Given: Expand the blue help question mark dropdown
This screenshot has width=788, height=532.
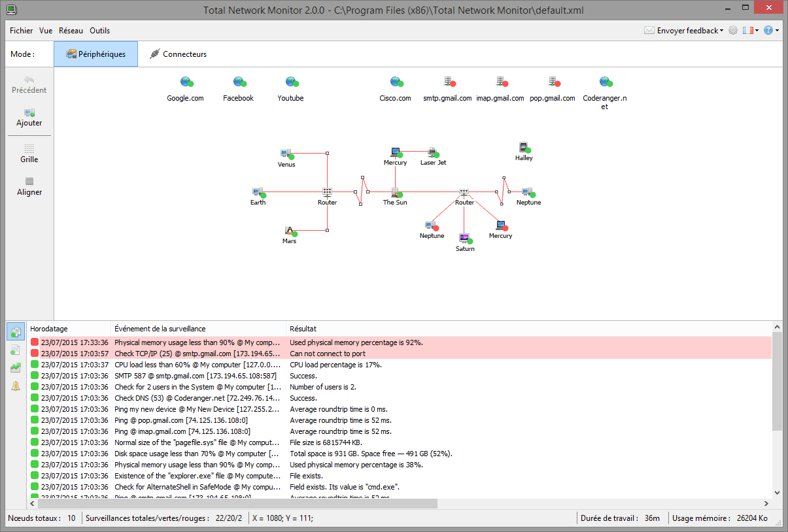Looking at the screenshot, I should 771,31.
